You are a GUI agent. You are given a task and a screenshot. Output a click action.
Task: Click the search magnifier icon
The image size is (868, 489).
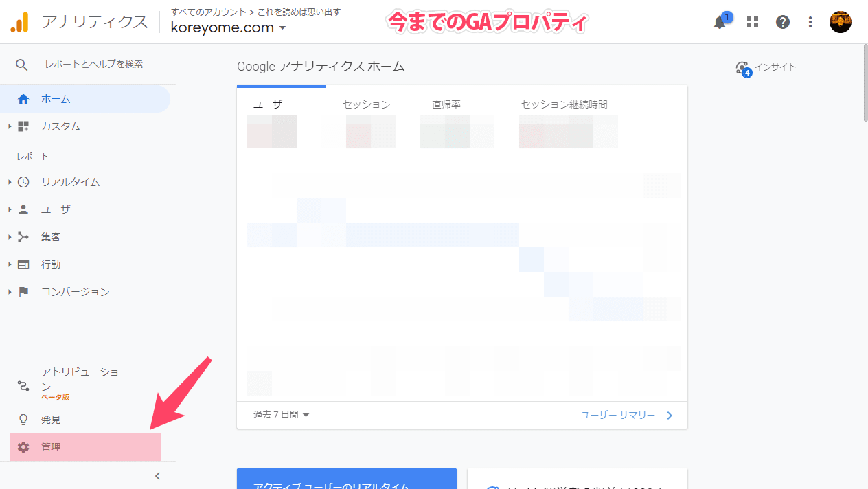22,65
